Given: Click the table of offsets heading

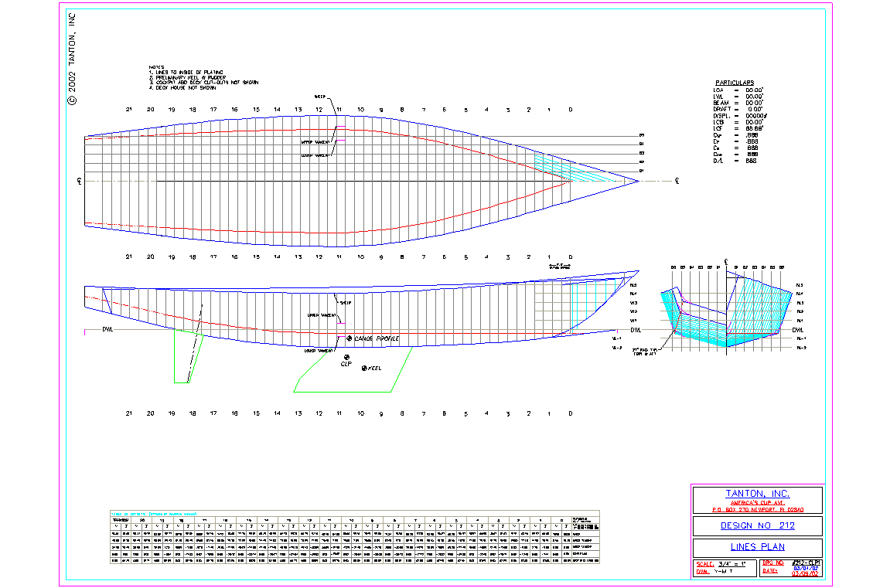Looking at the screenshot, I should (x=154, y=514).
